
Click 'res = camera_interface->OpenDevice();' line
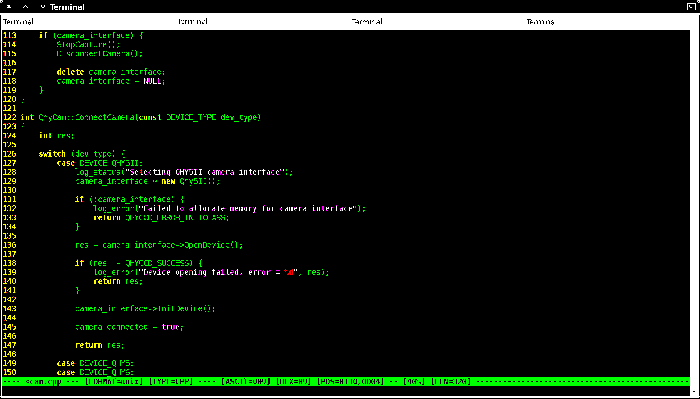click(159, 245)
